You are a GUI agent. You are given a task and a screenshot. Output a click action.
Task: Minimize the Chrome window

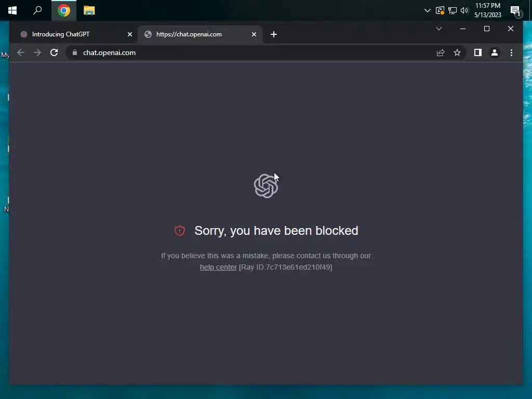click(463, 29)
